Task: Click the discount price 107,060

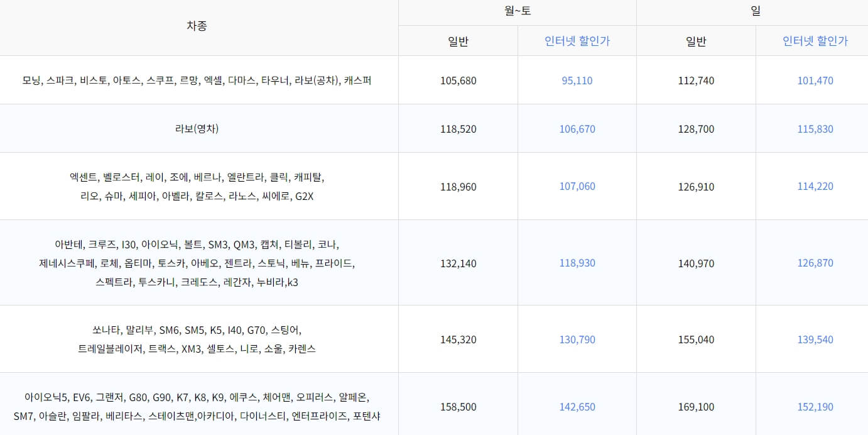Action: click(577, 187)
